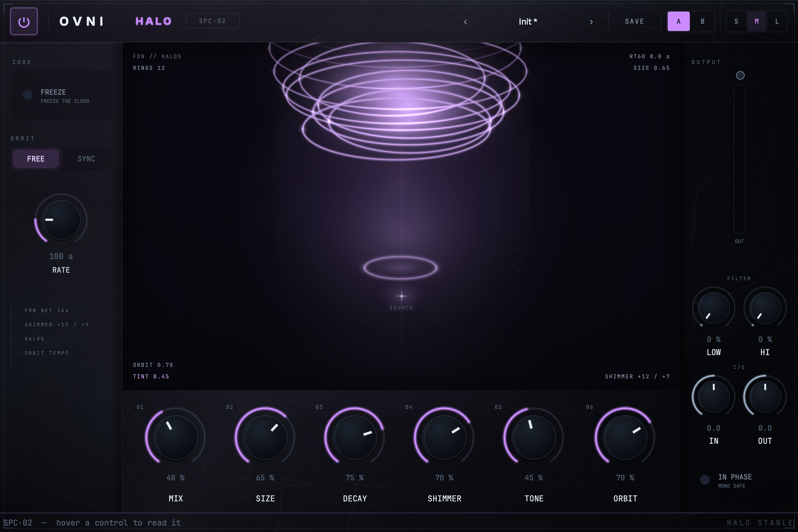Click the 70 % orbit value
Image resolution: width=798 pixels, height=532 pixels.
click(x=625, y=478)
